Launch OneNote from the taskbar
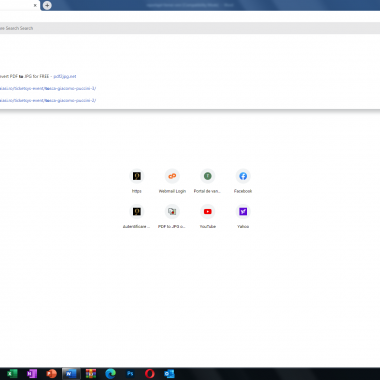The image size is (380, 380). point(32,374)
